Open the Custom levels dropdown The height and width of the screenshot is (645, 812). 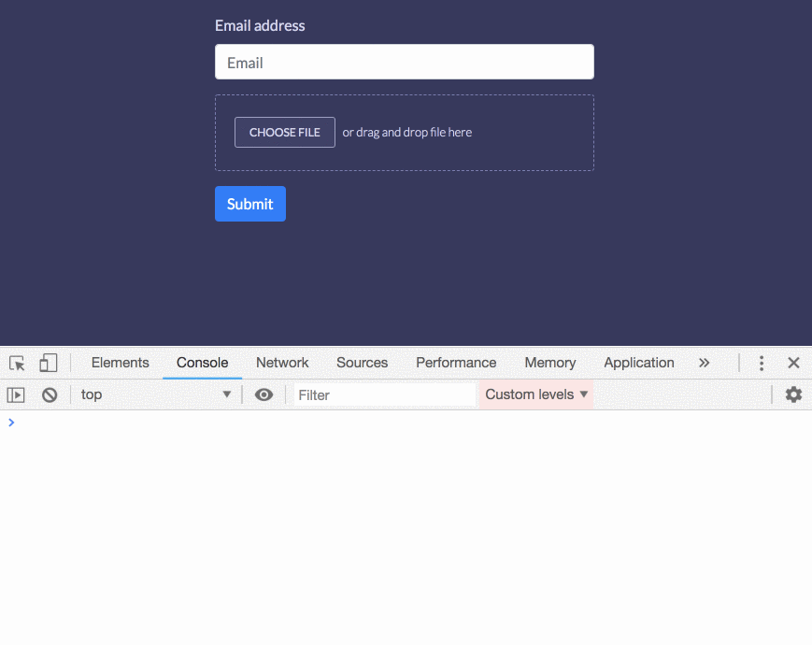(536, 394)
